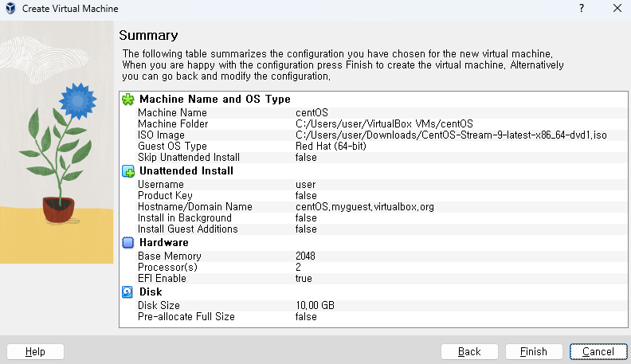Click the 2048 base memory value
The image size is (631, 364).
(305, 256)
